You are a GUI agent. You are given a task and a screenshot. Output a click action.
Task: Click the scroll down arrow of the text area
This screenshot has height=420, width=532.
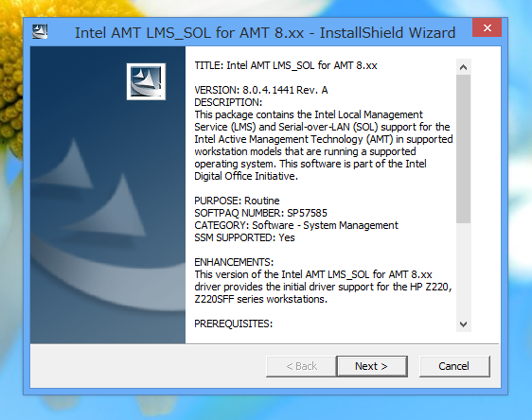pyautogui.click(x=463, y=324)
